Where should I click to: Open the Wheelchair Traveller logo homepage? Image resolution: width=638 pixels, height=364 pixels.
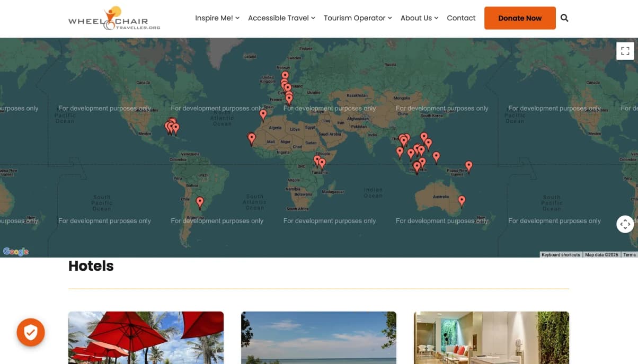(114, 19)
